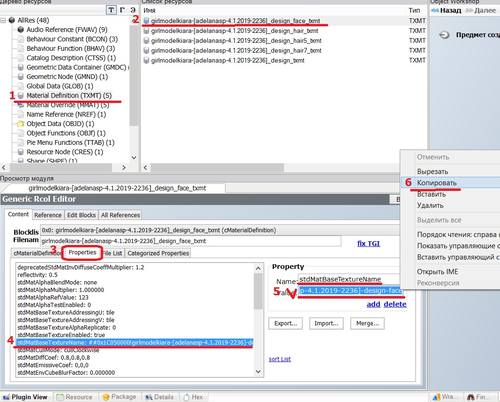Toggle the Г view mode button

coord(122,10)
